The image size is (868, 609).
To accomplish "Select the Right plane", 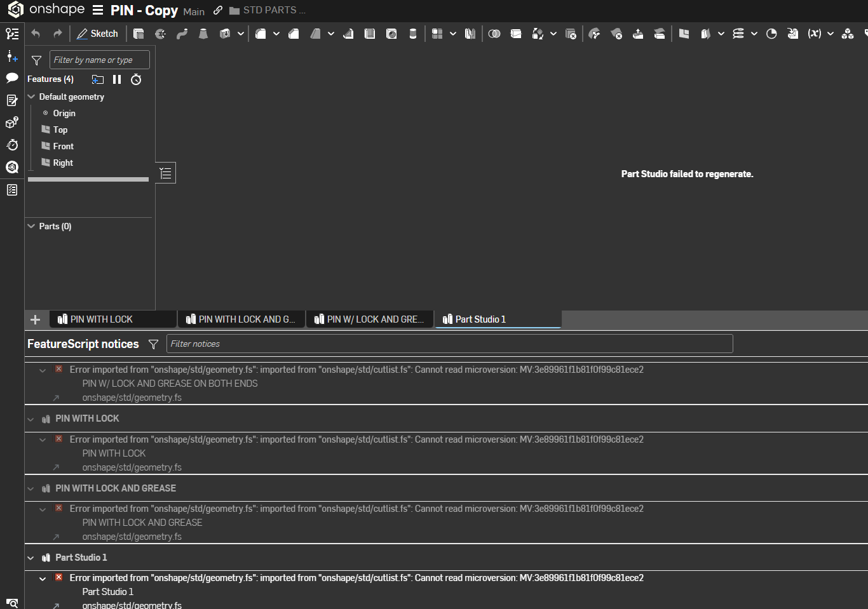I will tap(63, 163).
